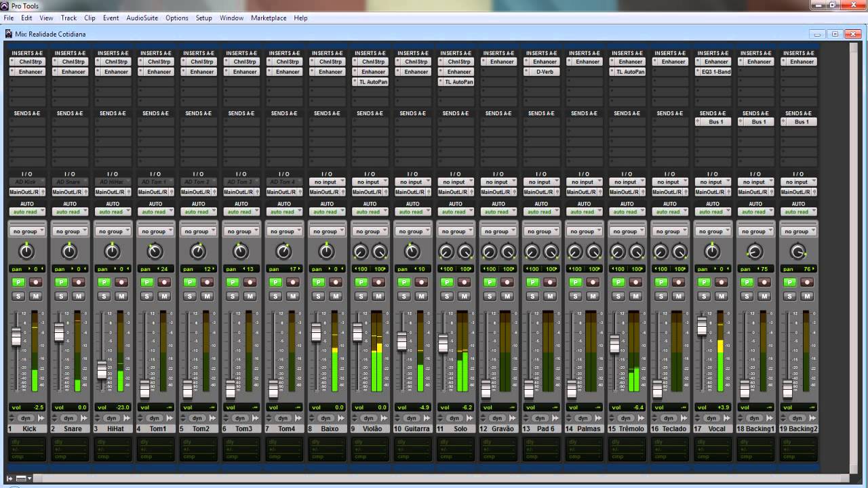Open the no group dropdown on Guitarra track

[412, 231]
